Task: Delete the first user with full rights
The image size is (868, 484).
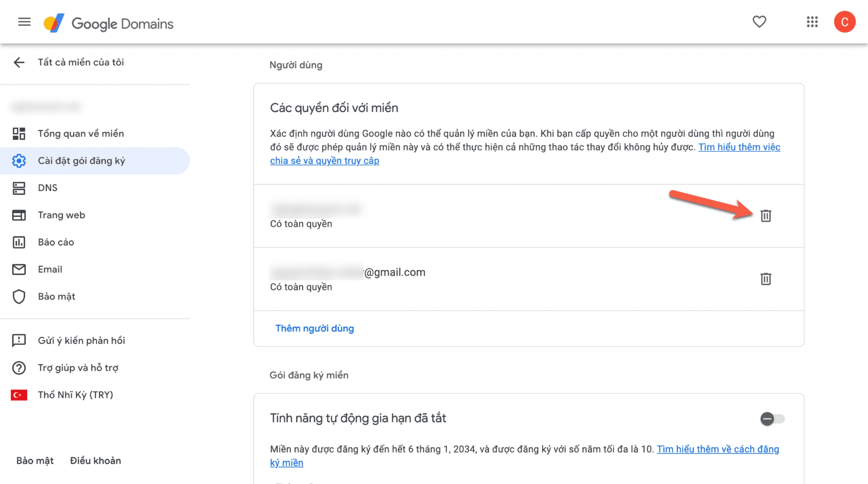Action: (765, 216)
